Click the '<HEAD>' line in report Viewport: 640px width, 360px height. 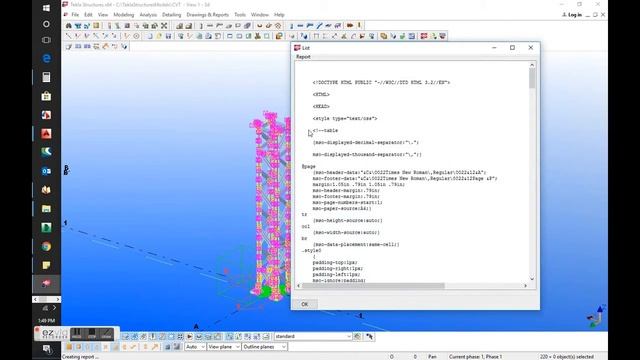click(x=321, y=106)
